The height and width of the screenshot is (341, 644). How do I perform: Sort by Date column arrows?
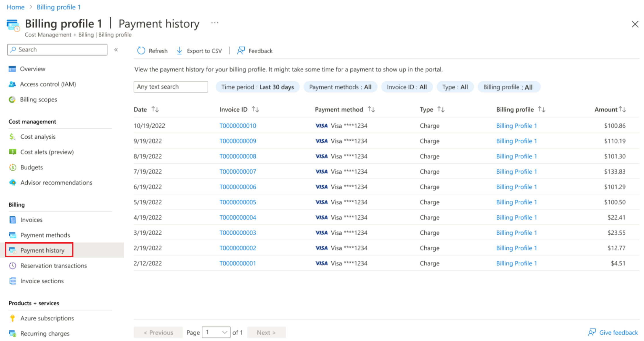[155, 109]
